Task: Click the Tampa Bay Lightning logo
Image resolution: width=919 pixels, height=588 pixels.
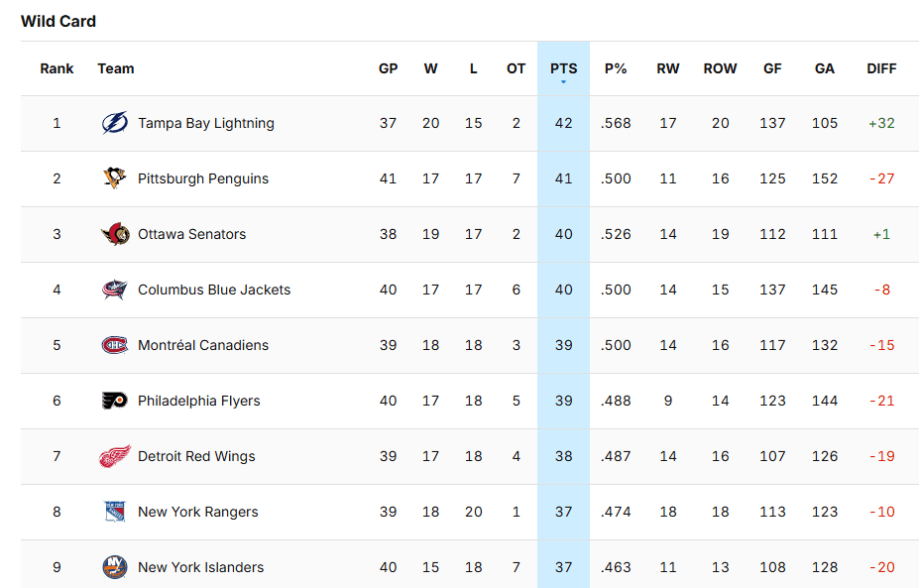Action: coord(115,124)
